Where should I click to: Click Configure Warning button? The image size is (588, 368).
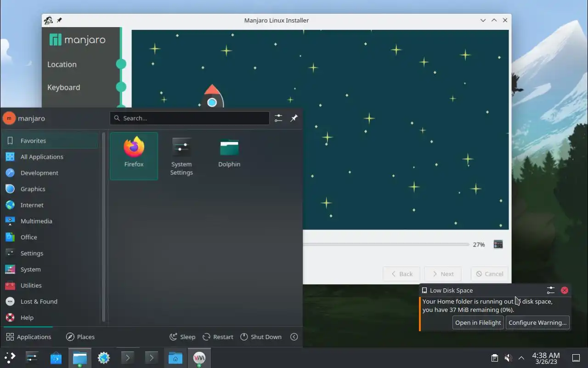click(x=537, y=322)
